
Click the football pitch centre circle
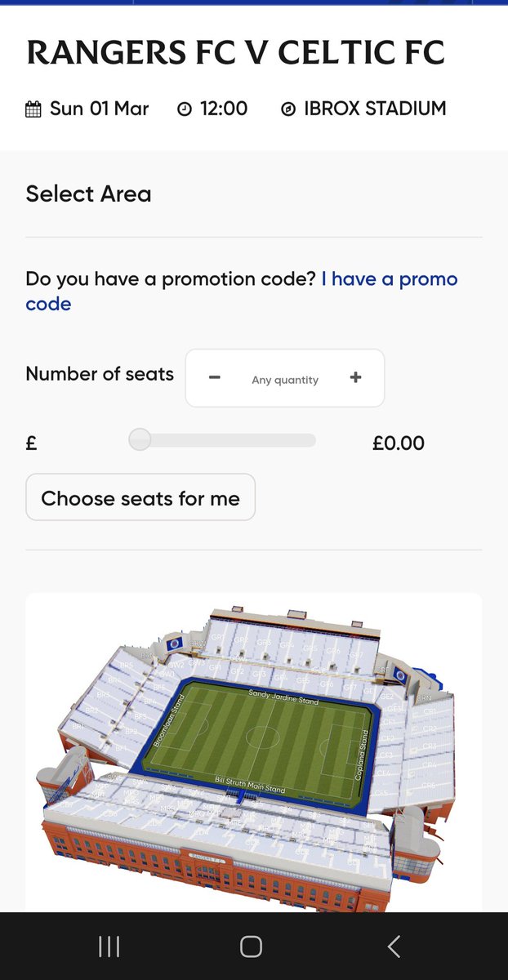pos(262,737)
